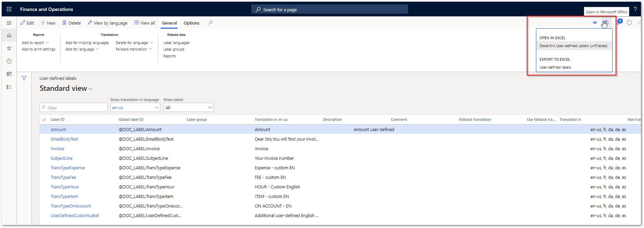Expand Add to report dropdown

[x=36, y=43]
